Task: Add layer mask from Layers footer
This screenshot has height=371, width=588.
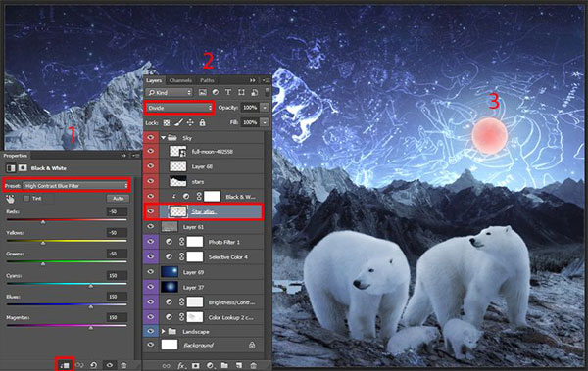Action: click(x=195, y=366)
